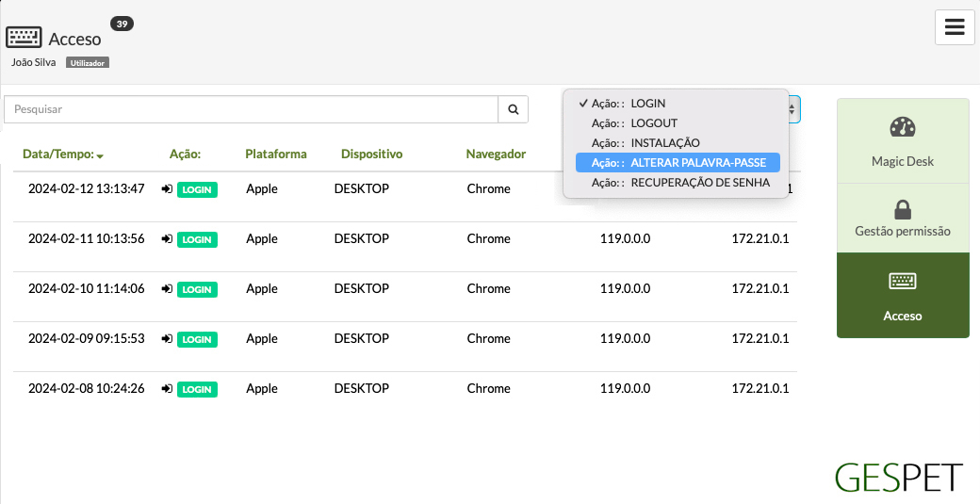Click LOGIN badge on 2024-02-09 row
980x504 pixels.
pos(197,340)
